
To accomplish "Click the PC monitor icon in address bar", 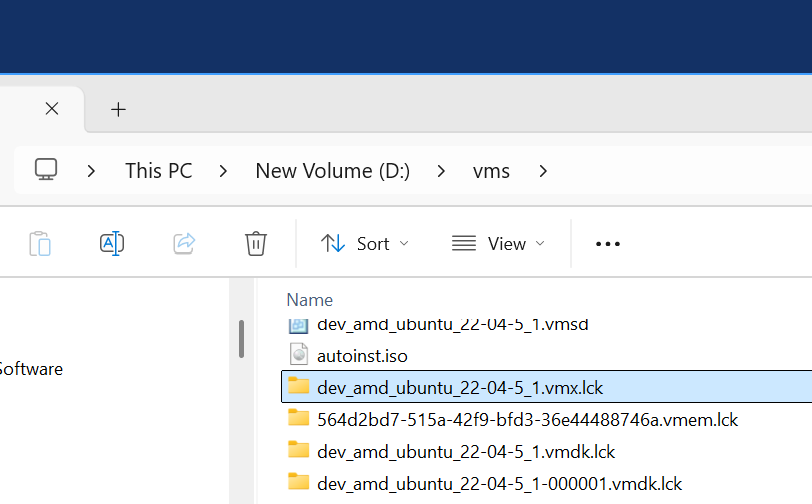I will pos(46,169).
